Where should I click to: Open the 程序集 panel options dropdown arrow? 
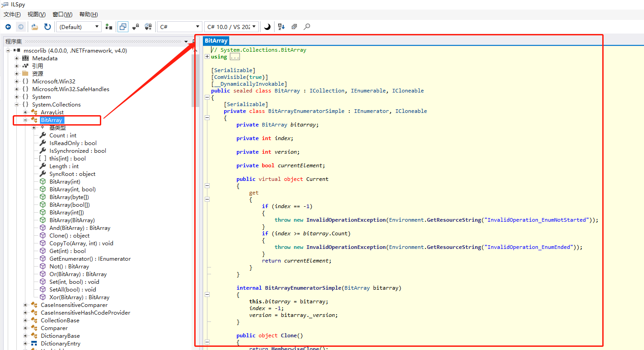[186, 42]
